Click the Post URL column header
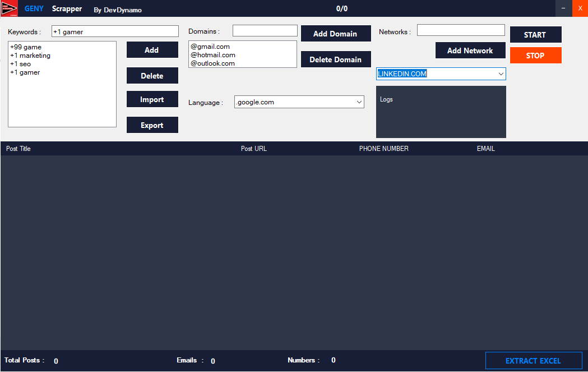This screenshot has height=372, width=588. [254, 149]
